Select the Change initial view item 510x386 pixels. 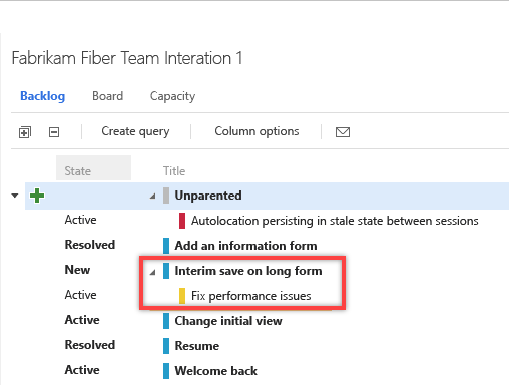228,321
